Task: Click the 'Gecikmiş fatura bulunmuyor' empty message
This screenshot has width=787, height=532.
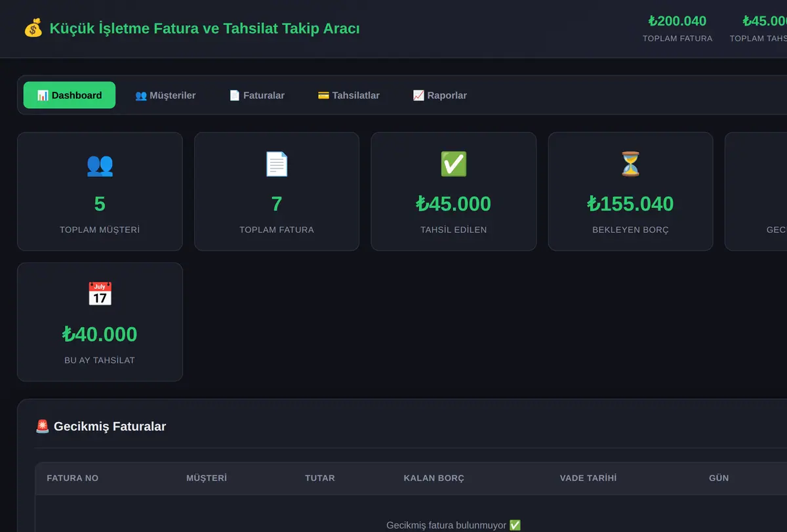Action: (x=454, y=525)
